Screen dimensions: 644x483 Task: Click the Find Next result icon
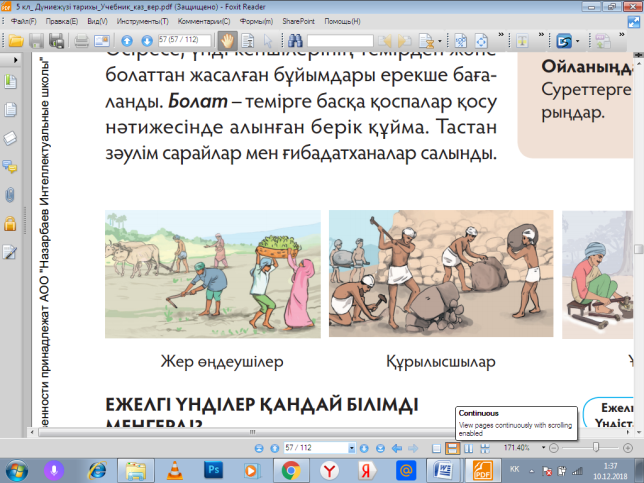pos(404,41)
